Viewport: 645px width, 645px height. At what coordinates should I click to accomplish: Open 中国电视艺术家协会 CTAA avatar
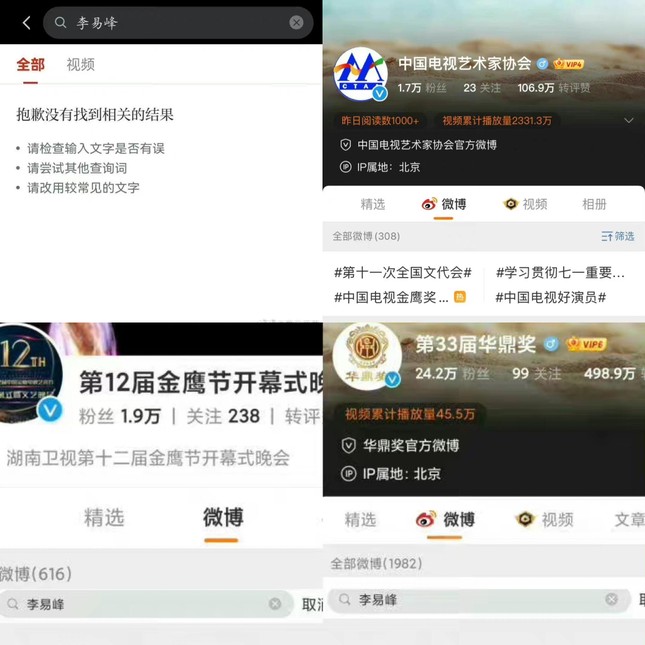tap(360, 74)
